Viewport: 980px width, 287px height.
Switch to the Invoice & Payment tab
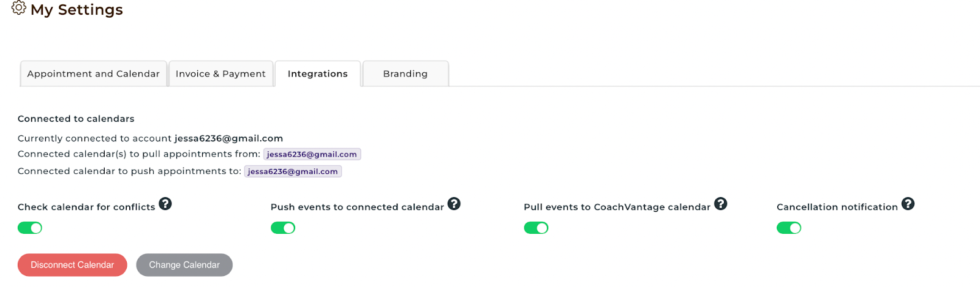(221, 73)
